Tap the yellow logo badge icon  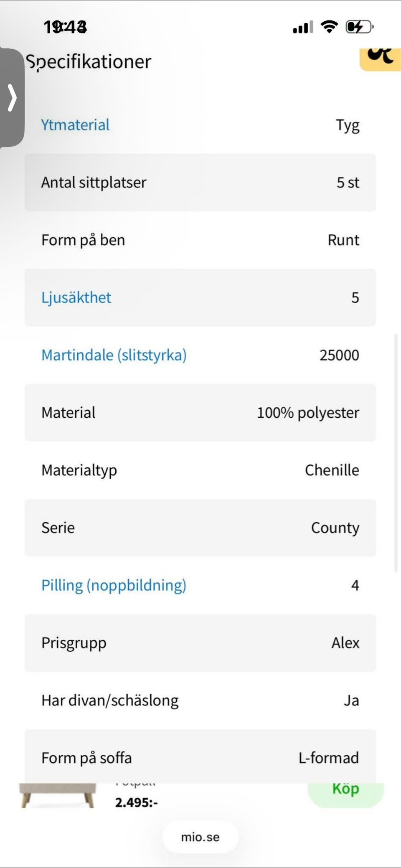[380, 58]
